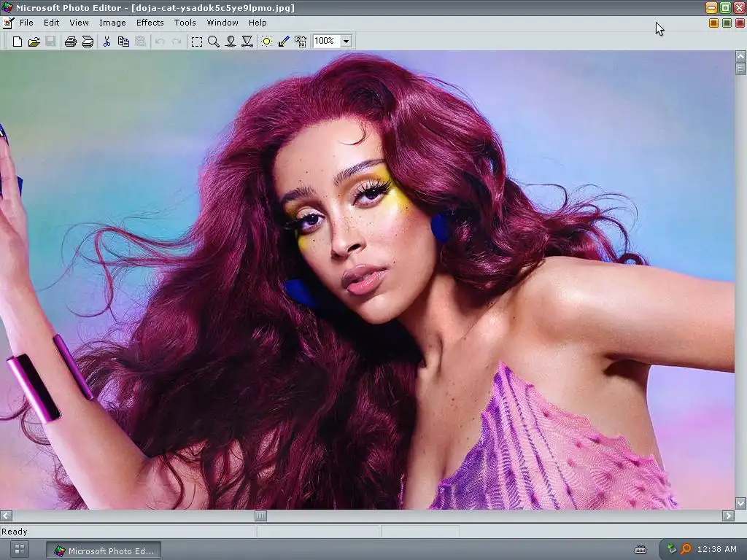Select the Smudge tool icon
This screenshot has height=560, width=747.
pos(231,42)
